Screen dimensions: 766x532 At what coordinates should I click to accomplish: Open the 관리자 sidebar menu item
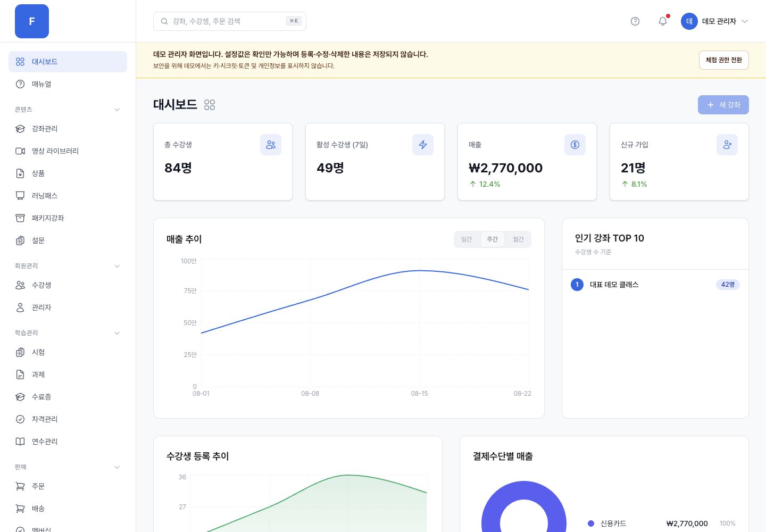coord(68,307)
